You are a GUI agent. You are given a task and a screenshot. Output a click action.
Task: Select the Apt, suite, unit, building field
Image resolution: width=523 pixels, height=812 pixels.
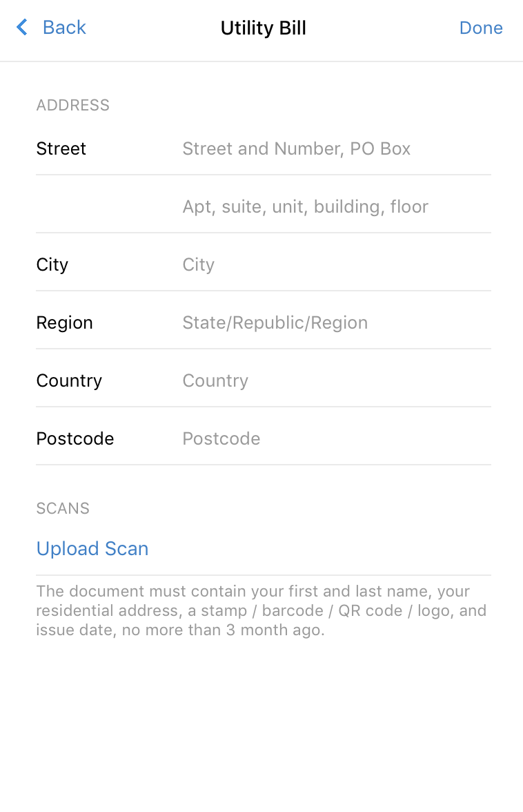point(336,206)
